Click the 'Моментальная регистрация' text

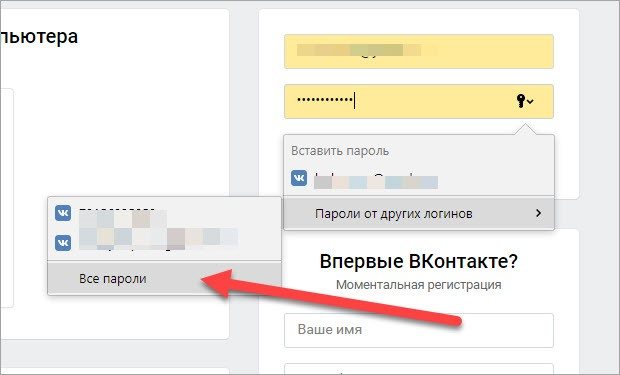(419, 285)
